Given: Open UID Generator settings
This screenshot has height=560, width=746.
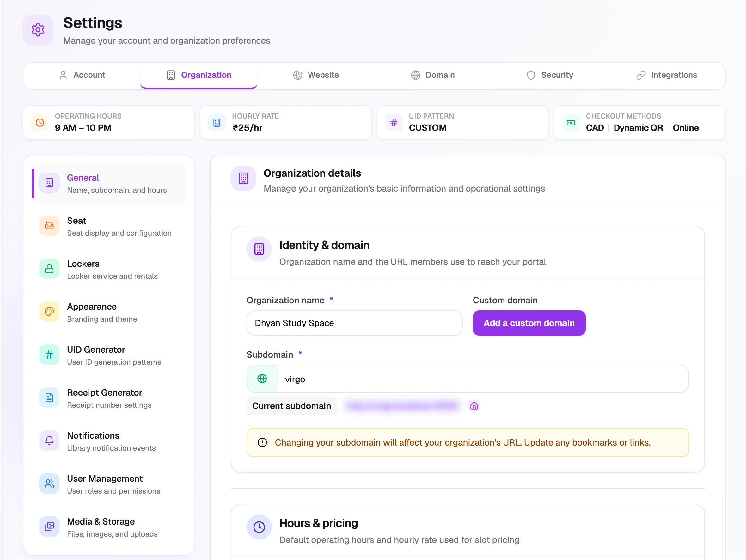Looking at the screenshot, I should point(109,355).
